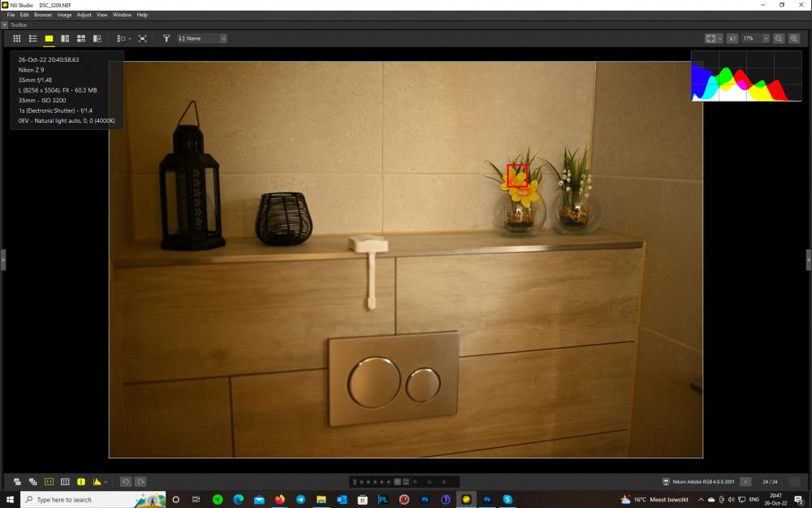812x508 pixels.
Task: Select the single image viewer mode
Action: (x=49, y=38)
